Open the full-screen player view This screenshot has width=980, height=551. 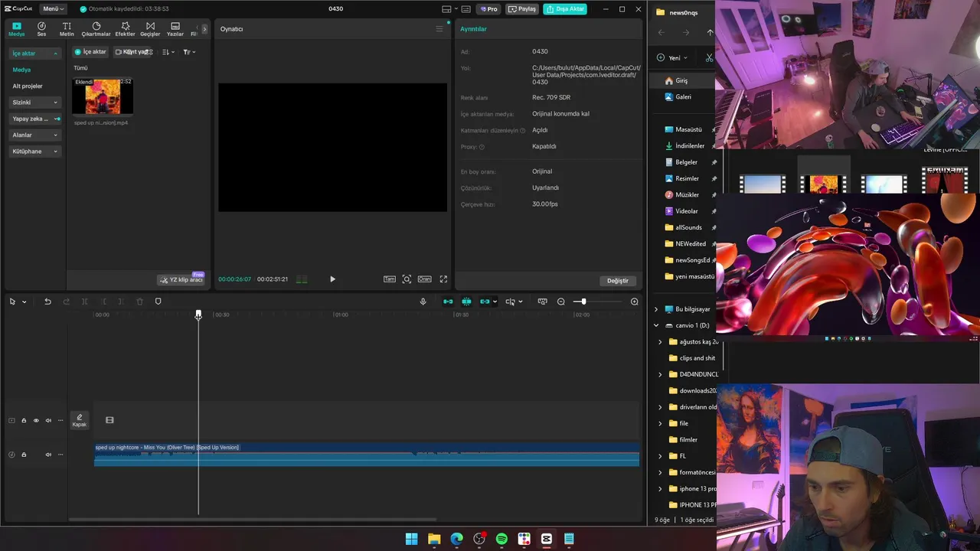[443, 279]
